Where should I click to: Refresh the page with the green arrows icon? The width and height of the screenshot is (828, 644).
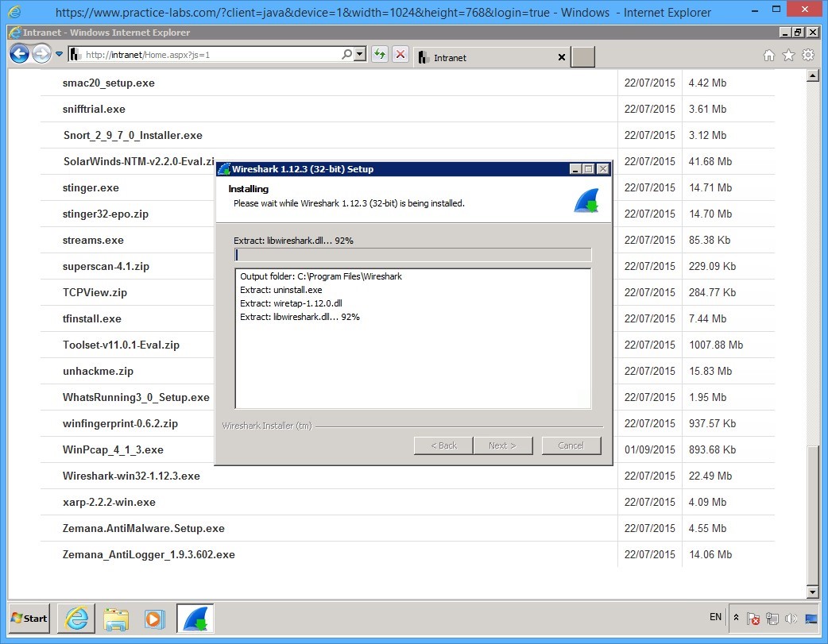(x=380, y=54)
